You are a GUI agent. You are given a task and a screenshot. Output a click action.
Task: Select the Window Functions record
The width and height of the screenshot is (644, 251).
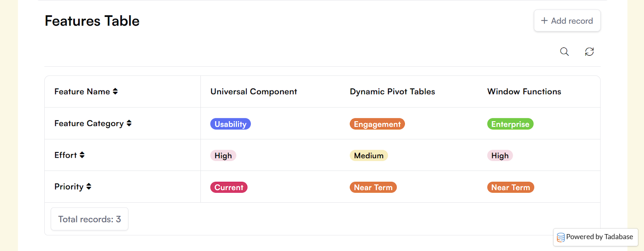(x=524, y=92)
